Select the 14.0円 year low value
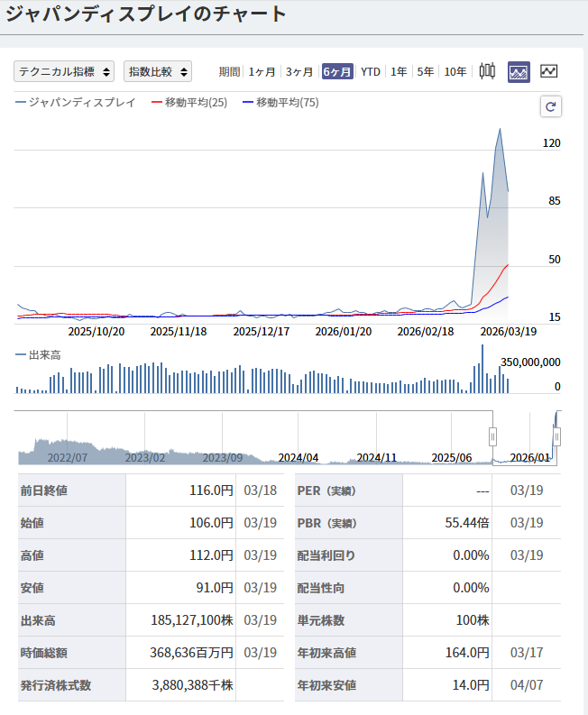Image resolution: width=588 pixels, height=715 pixels. [471, 685]
